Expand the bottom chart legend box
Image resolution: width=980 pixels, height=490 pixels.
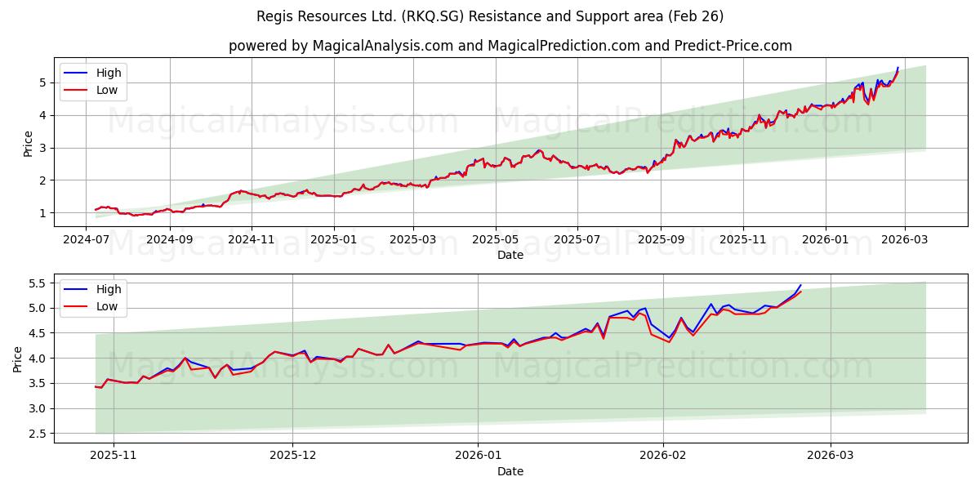[x=91, y=297]
